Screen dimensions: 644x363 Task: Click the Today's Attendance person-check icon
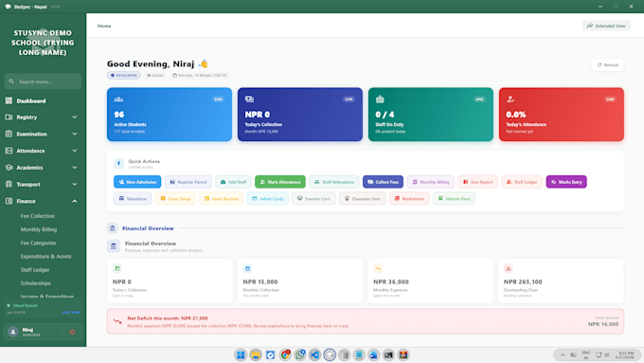point(510,100)
